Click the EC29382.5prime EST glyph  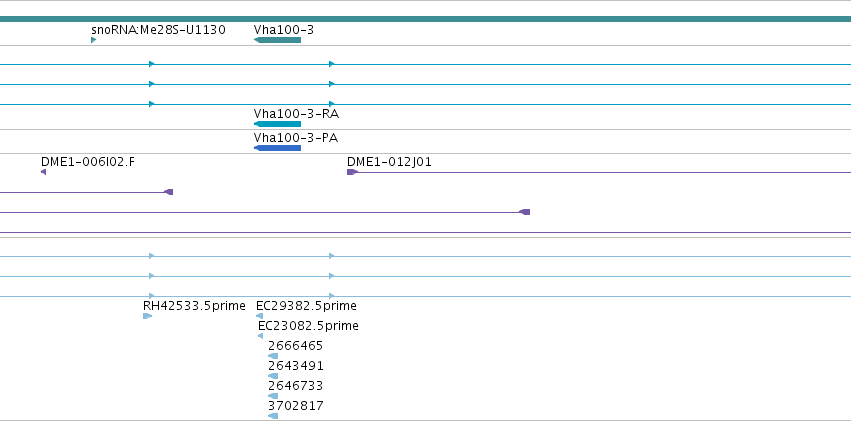coord(259,316)
